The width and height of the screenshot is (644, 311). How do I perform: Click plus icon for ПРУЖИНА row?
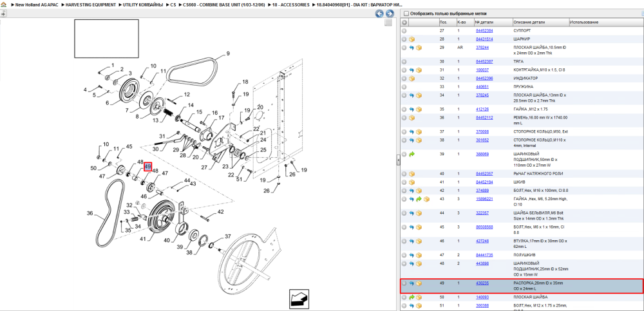404,87
